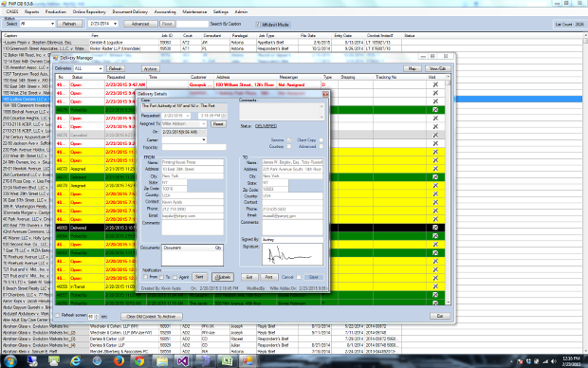The width and height of the screenshot is (588, 368).
Task: Click the DELIVERED status link
Action: click(266, 126)
